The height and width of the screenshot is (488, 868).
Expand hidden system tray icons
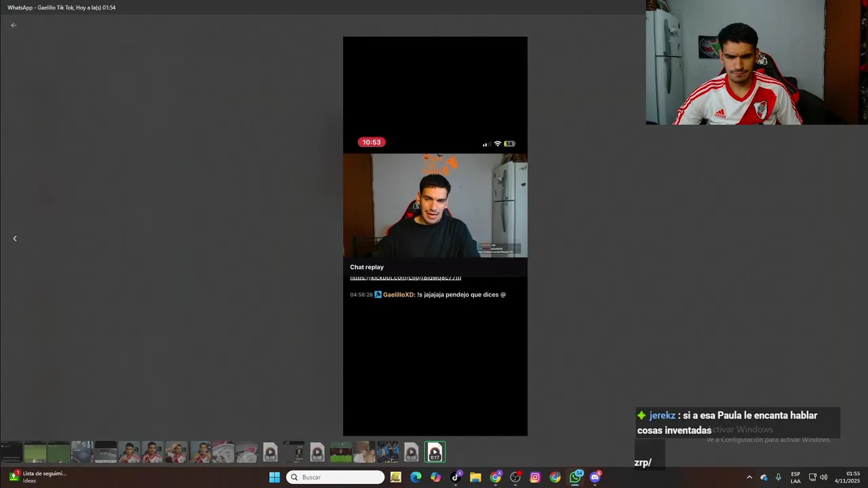(749, 477)
